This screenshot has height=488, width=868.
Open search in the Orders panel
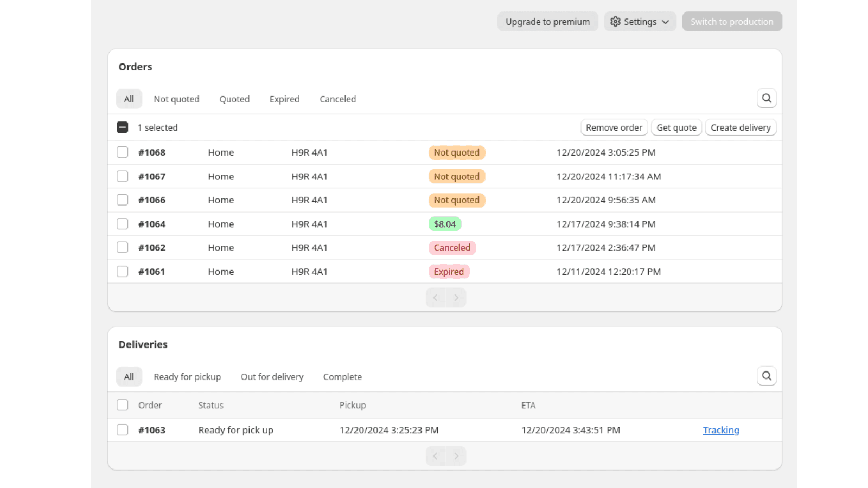click(767, 98)
